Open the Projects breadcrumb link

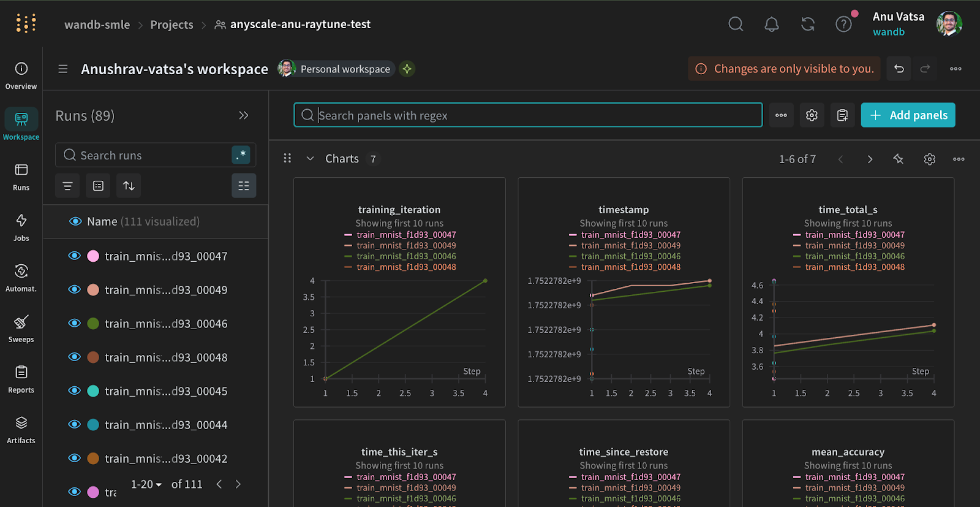171,25
